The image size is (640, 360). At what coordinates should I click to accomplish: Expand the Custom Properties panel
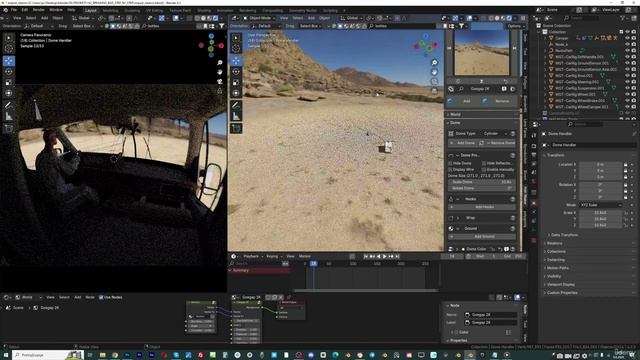point(561,293)
